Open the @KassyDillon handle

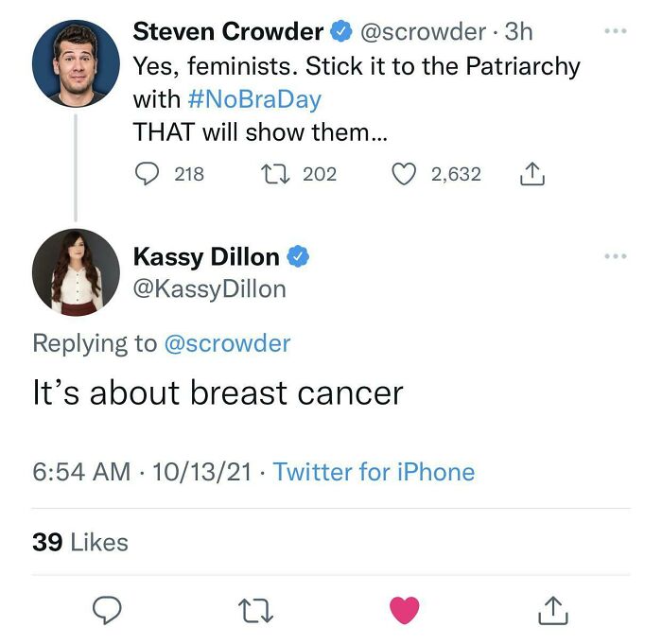pos(209,288)
